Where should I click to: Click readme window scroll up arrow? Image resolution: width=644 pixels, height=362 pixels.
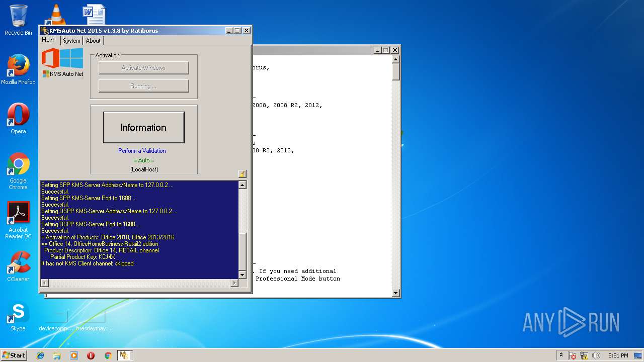pos(395,59)
